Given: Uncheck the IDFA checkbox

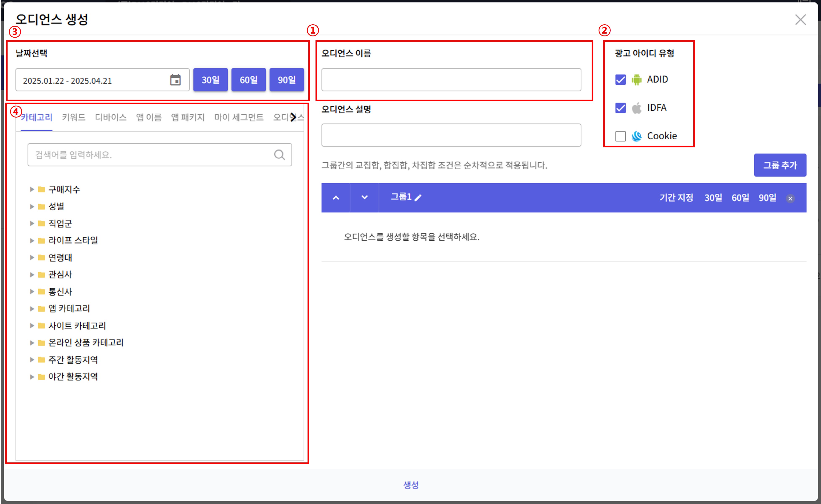Looking at the screenshot, I should 620,108.
